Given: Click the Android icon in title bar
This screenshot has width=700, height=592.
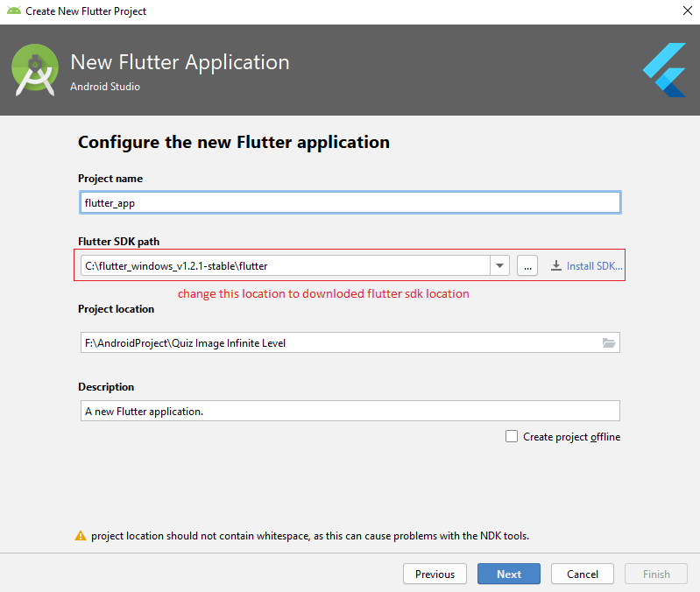Looking at the screenshot, I should pos(14,11).
